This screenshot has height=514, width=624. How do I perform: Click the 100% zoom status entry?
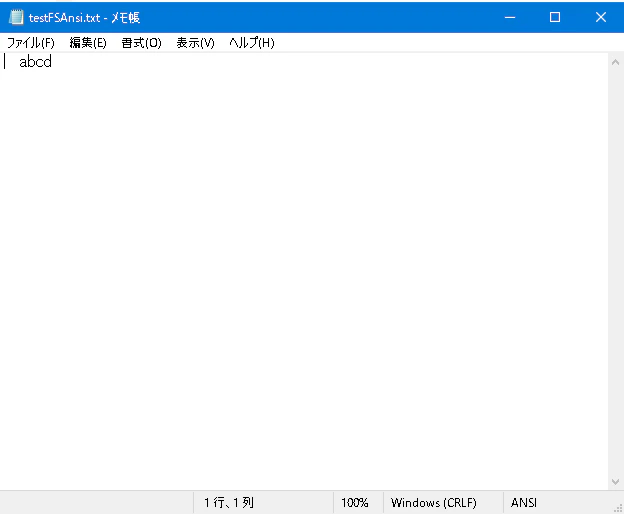(x=355, y=502)
